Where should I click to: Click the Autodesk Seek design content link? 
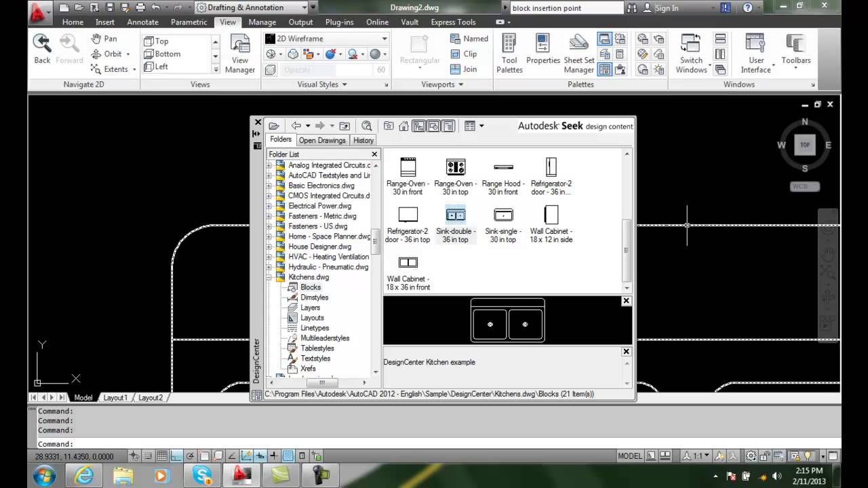[575, 126]
